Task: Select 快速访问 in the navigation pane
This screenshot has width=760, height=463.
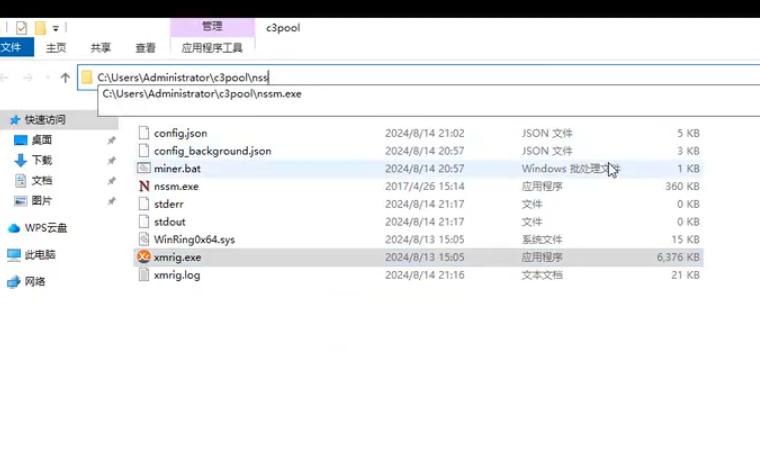Action: [45, 120]
